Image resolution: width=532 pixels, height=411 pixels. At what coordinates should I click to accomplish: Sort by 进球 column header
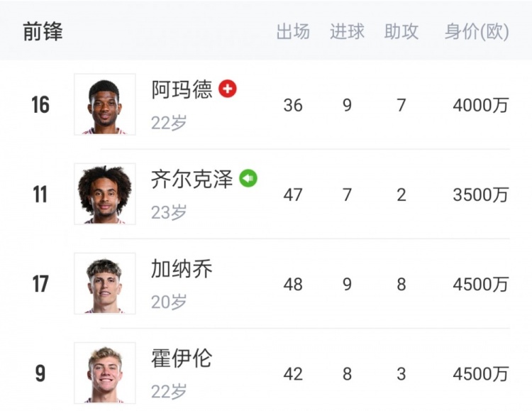347,32
